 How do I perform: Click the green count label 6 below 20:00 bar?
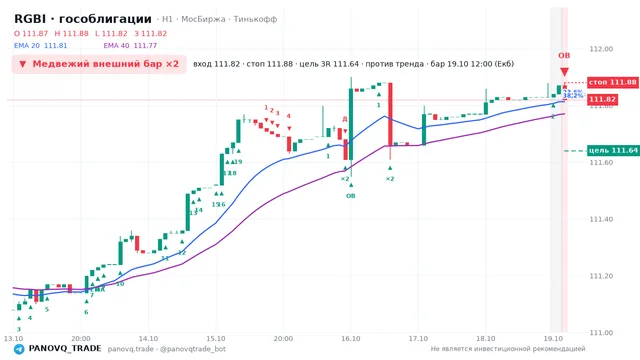click(86, 312)
